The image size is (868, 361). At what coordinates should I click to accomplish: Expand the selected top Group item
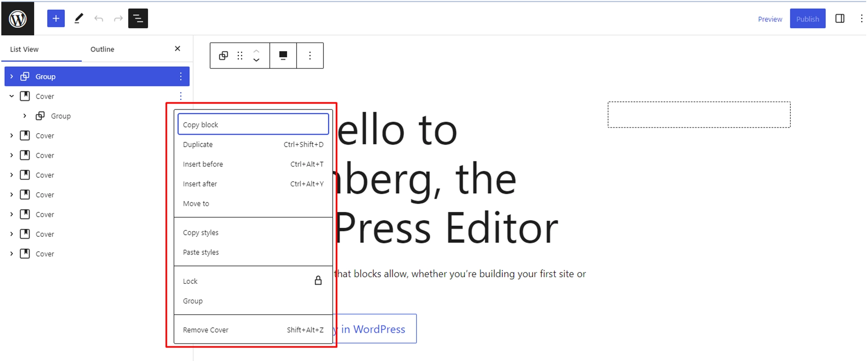(11, 77)
